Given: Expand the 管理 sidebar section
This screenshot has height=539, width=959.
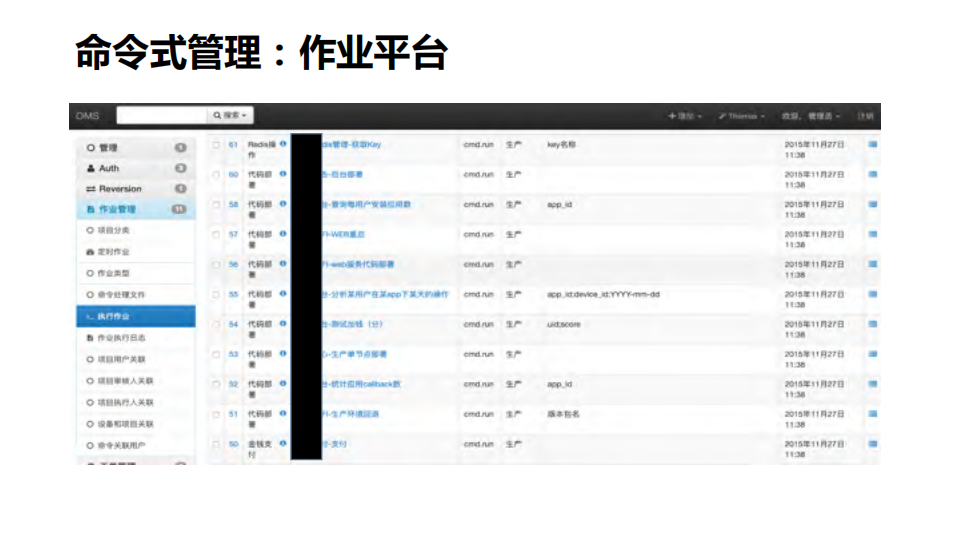Looking at the screenshot, I should click(136, 147).
